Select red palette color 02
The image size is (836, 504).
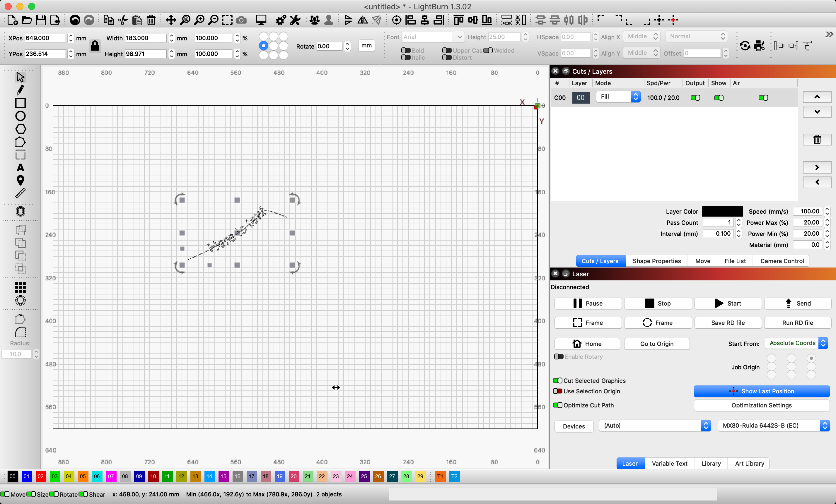pyautogui.click(x=41, y=476)
